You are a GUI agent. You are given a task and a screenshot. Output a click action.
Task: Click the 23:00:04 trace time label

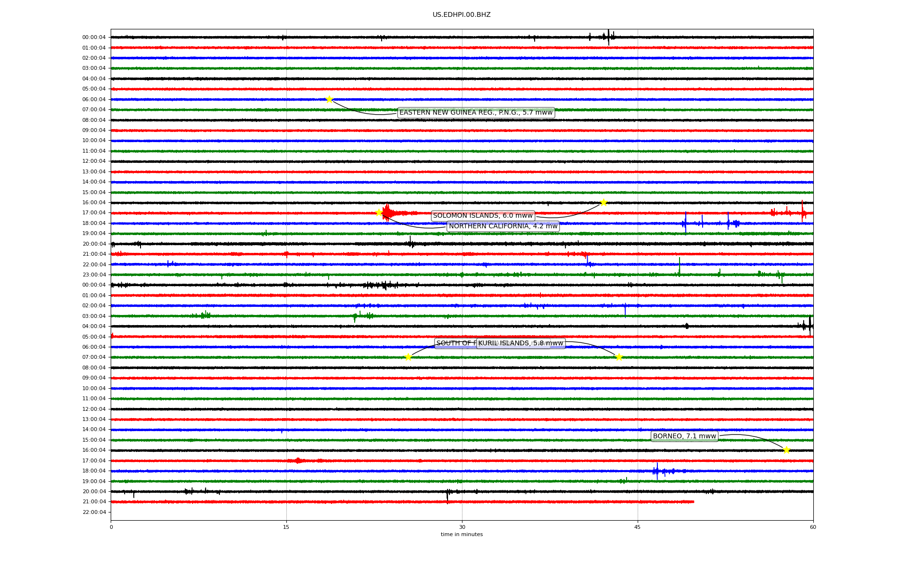(x=94, y=275)
